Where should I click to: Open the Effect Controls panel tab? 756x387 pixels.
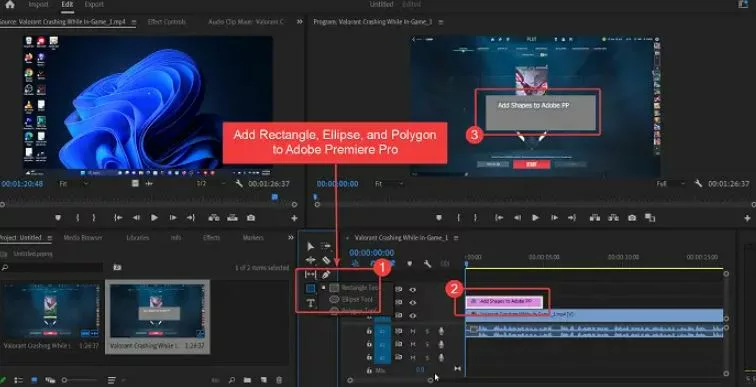(x=167, y=22)
